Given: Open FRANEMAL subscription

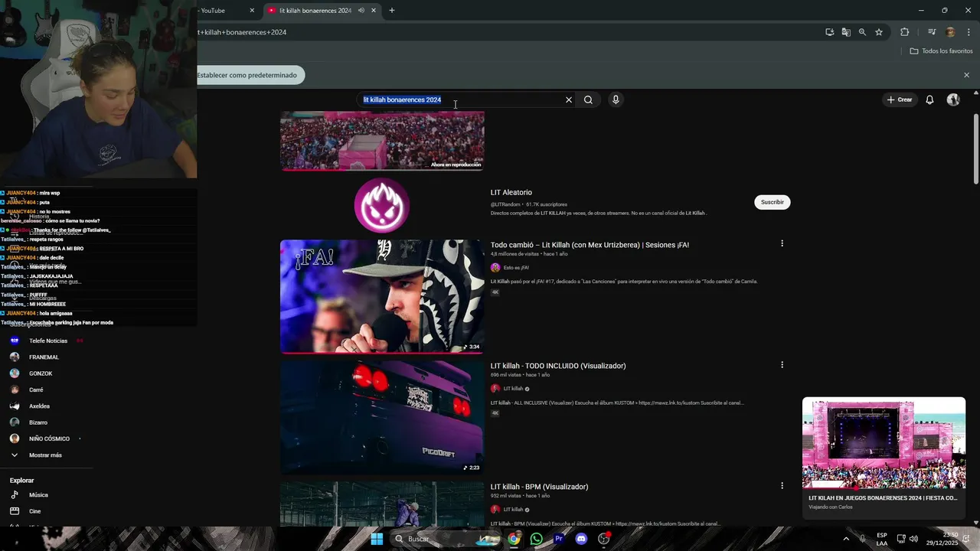Looking at the screenshot, I should point(44,357).
